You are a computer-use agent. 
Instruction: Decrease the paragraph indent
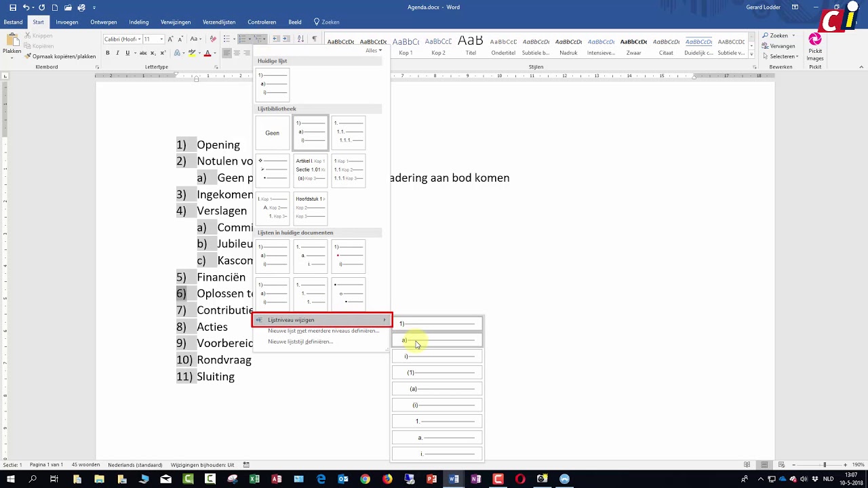click(276, 39)
